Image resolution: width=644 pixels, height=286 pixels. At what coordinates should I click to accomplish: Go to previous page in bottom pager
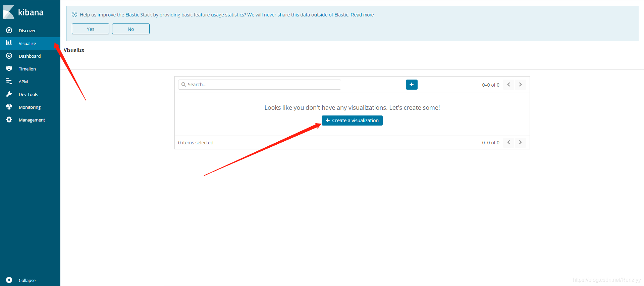(509, 142)
